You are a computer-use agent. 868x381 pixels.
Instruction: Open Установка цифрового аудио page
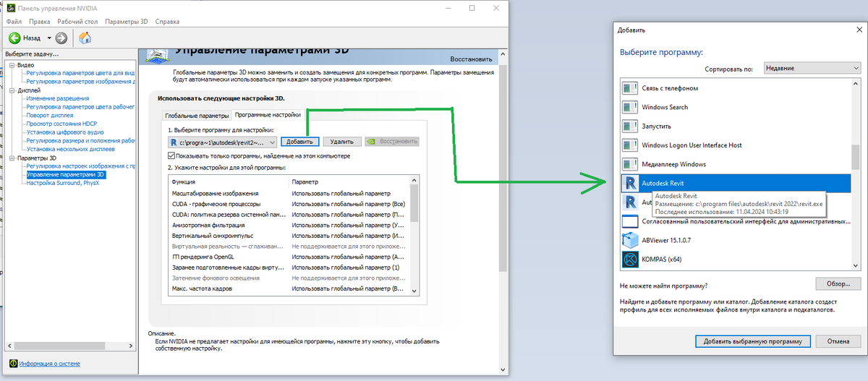click(64, 132)
